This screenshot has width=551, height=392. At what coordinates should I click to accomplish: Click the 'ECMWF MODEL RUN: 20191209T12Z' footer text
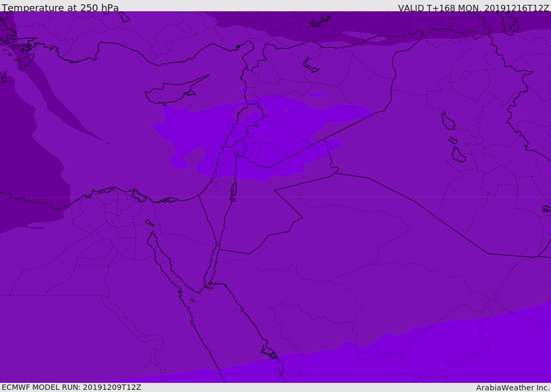(72, 387)
